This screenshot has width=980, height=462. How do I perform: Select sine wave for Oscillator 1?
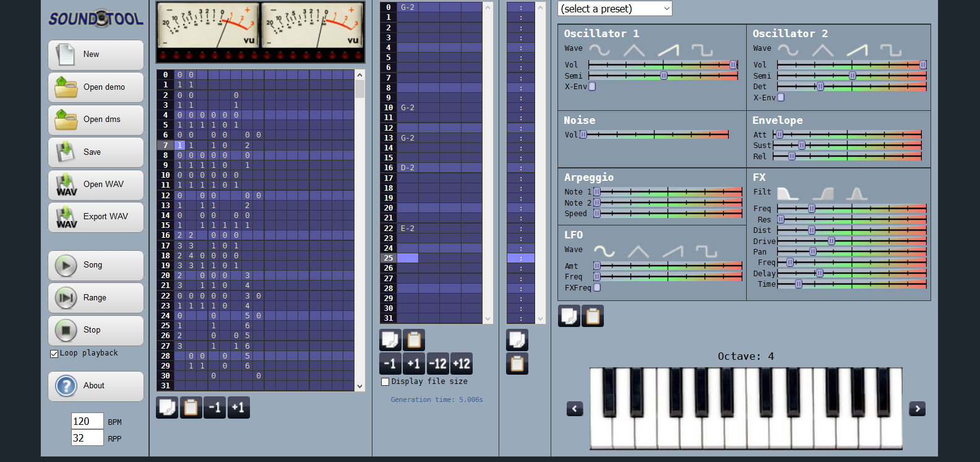tap(600, 50)
